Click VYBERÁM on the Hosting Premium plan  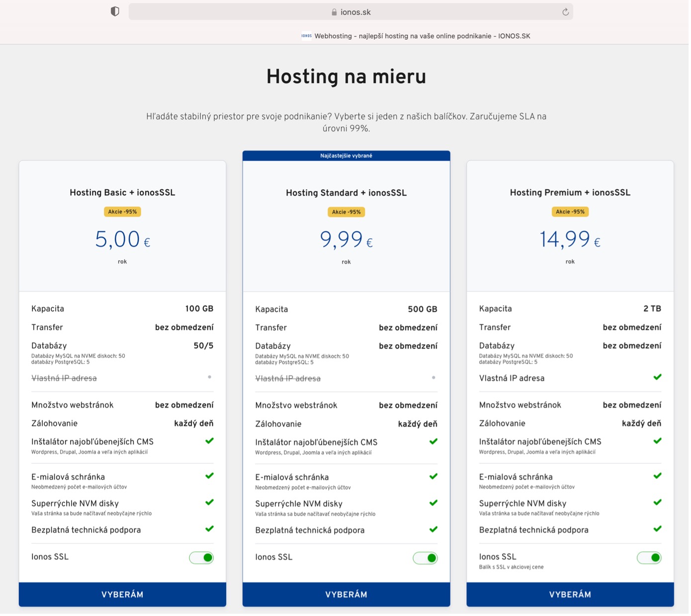tap(570, 594)
